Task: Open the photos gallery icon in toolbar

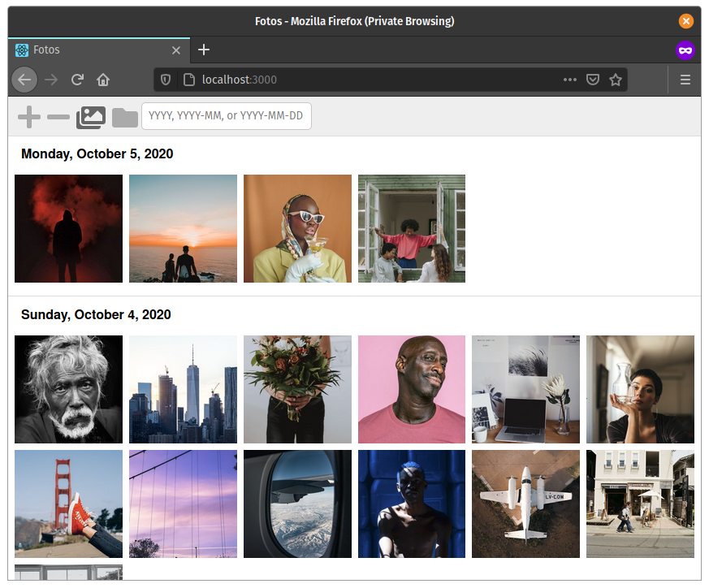Action: pos(91,117)
